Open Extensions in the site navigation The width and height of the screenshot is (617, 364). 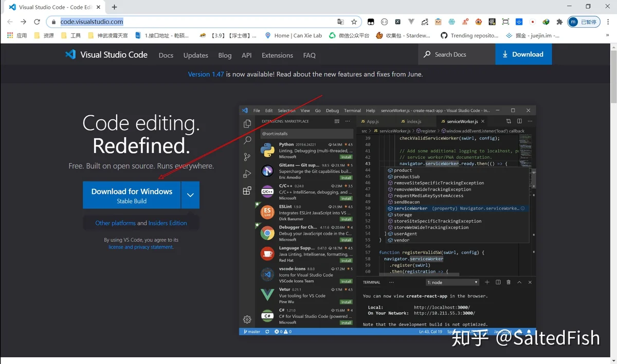277,55
